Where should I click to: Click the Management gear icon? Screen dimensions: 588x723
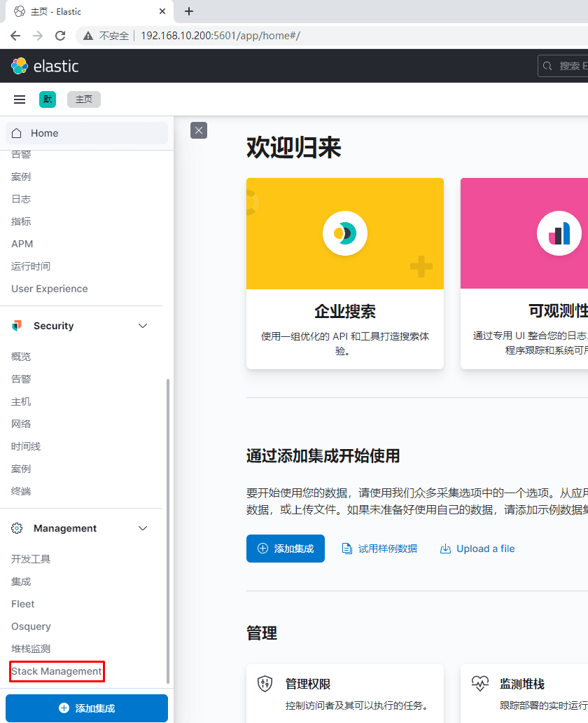pos(17,528)
